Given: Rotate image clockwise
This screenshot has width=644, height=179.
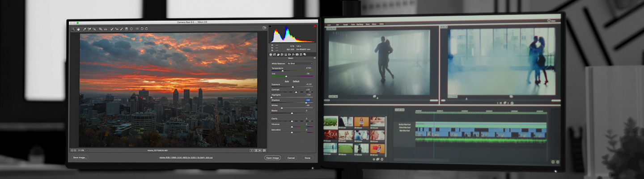Looking at the screenshot, I should tap(146, 29).
